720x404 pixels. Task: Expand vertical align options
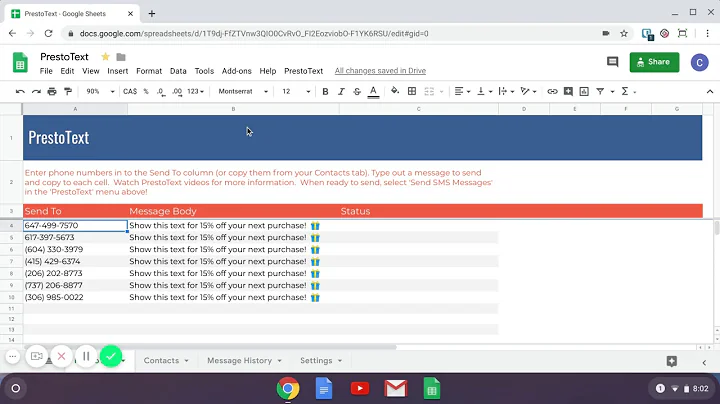(484, 91)
